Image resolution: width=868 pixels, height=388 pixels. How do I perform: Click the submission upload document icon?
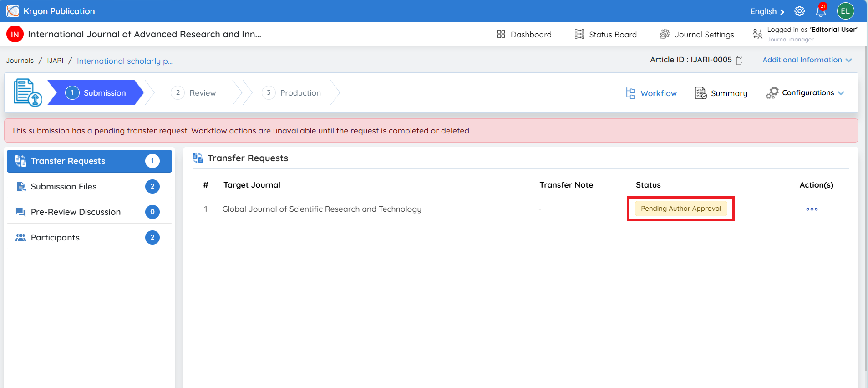(28, 92)
